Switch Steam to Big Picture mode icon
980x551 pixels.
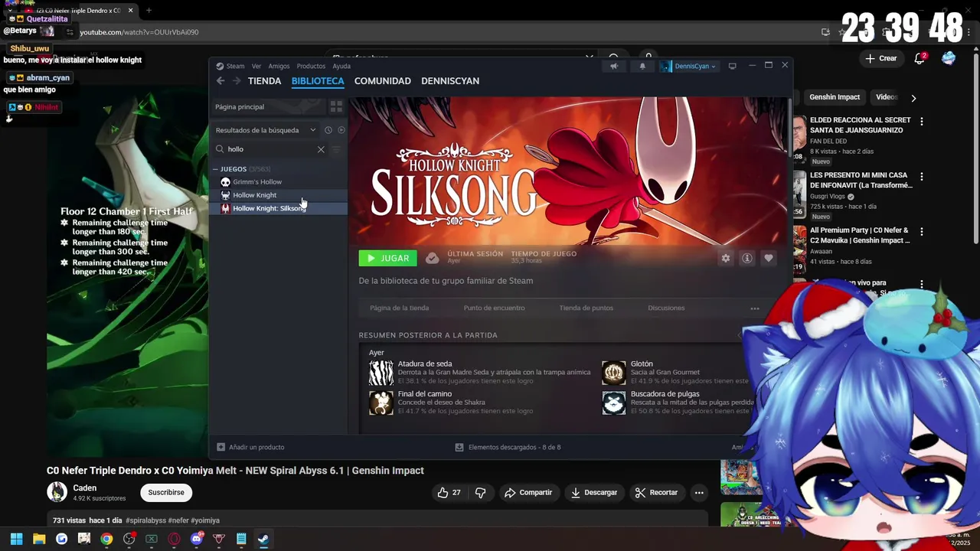coord(733,66)
